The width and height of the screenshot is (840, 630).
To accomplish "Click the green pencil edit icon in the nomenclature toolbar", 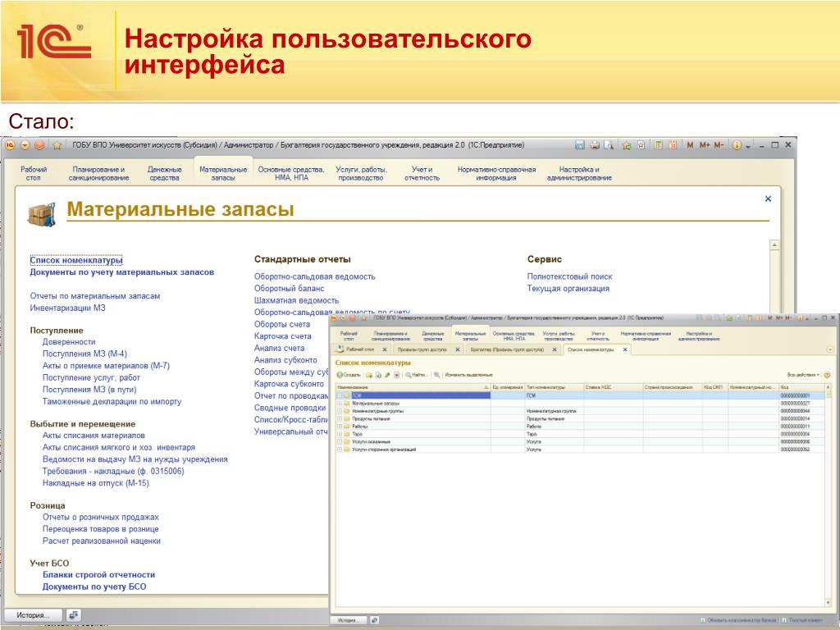I will click(387, 375).
